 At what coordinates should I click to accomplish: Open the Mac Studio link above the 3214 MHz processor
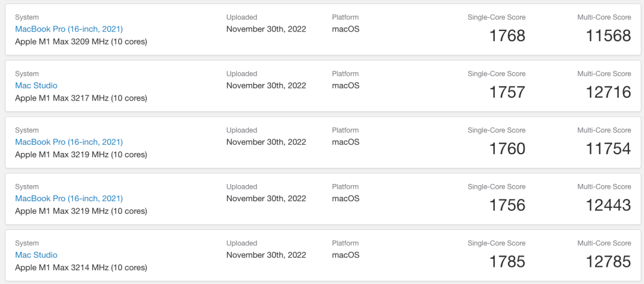[x=36, y=255]
